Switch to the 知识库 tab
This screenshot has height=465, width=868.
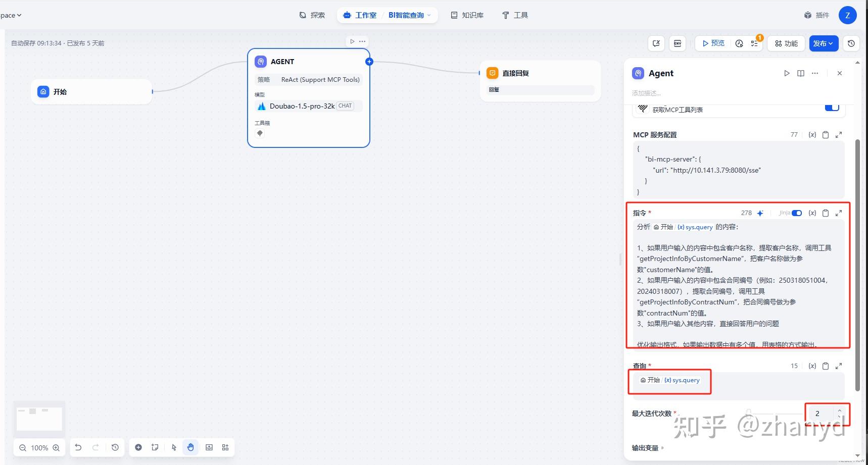point(467,15)
